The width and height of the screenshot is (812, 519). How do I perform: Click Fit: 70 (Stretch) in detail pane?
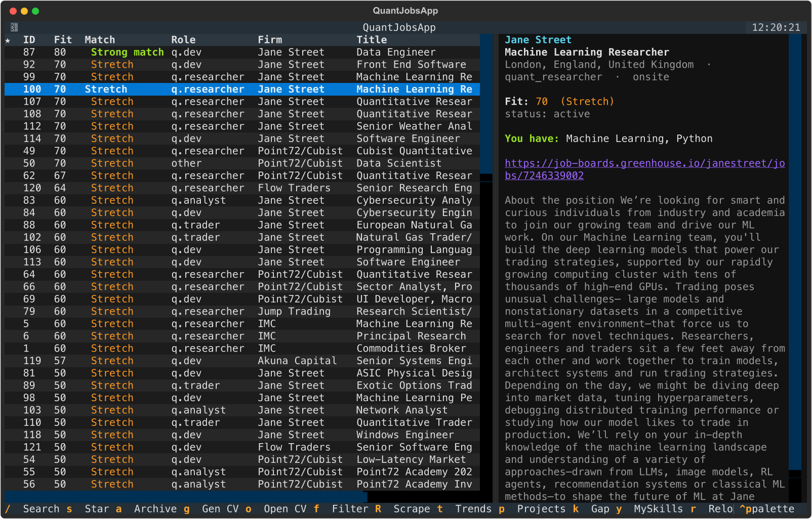[x=559, y=102]
